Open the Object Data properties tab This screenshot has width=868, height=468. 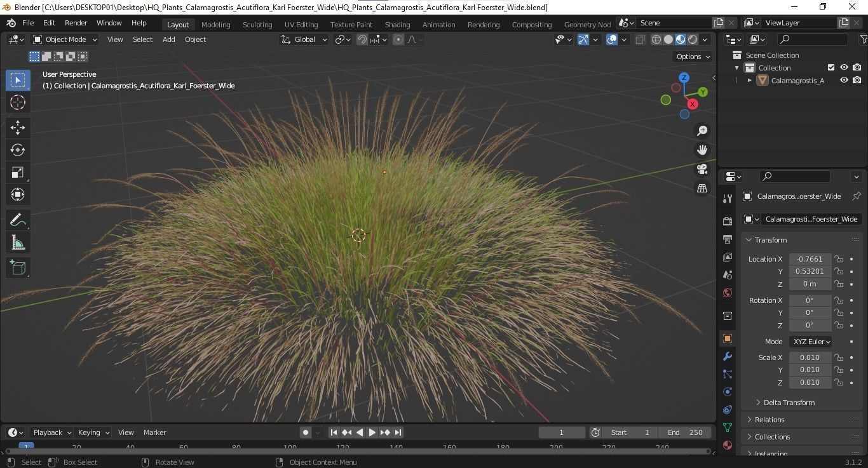[x=728, y=427]
